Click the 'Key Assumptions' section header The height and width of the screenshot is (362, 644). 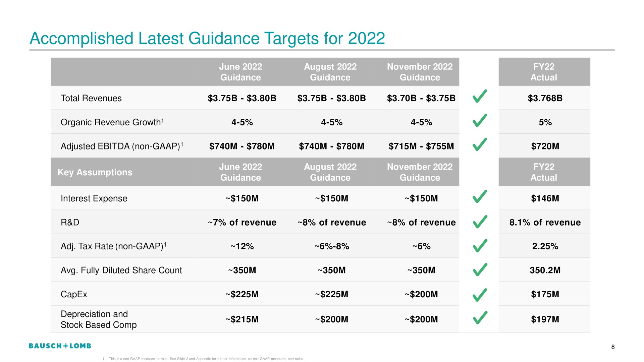click(95, 172)
